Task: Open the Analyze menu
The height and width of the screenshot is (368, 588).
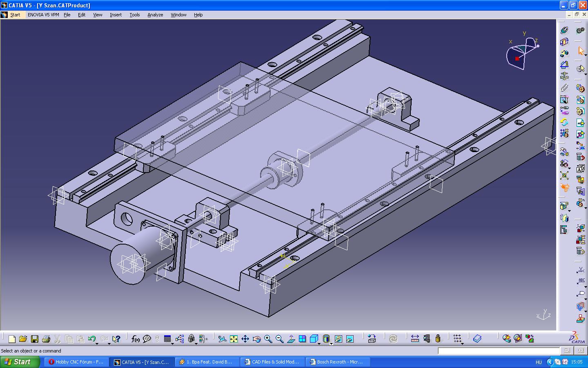Action: click(155, 15)
